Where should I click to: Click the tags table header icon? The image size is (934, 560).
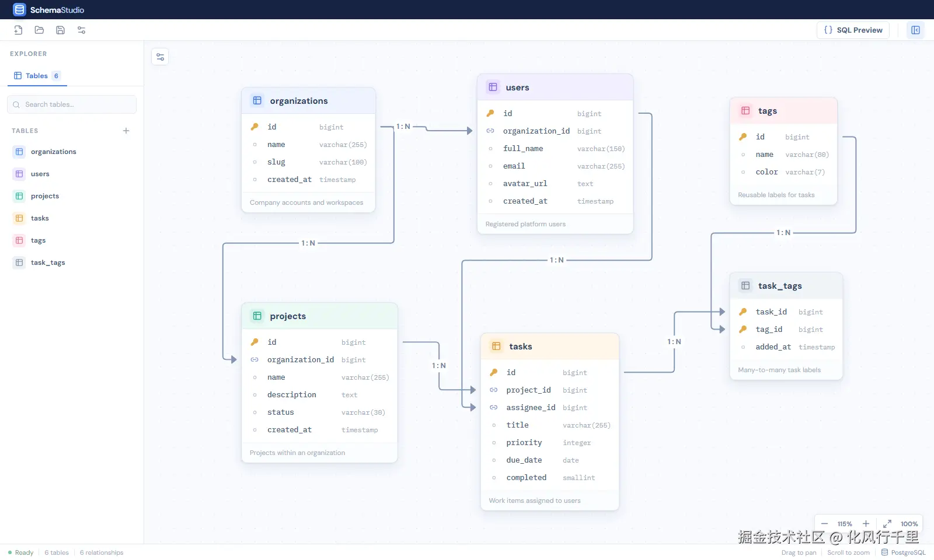[745, 110]
